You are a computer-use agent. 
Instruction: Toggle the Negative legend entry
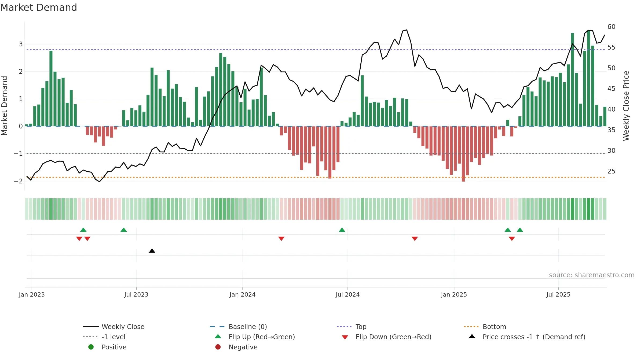pyautogui.click(x=236, y=347)
